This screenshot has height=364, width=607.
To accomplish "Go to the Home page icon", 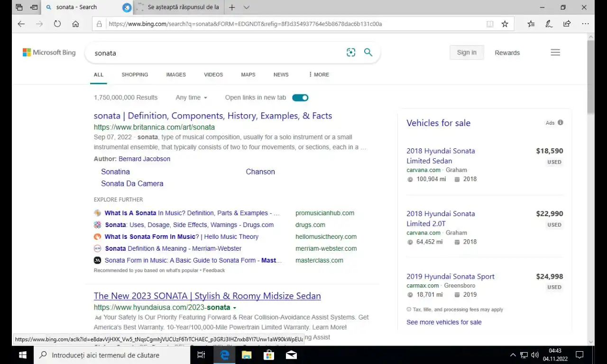I will click(x=75, y=24).
